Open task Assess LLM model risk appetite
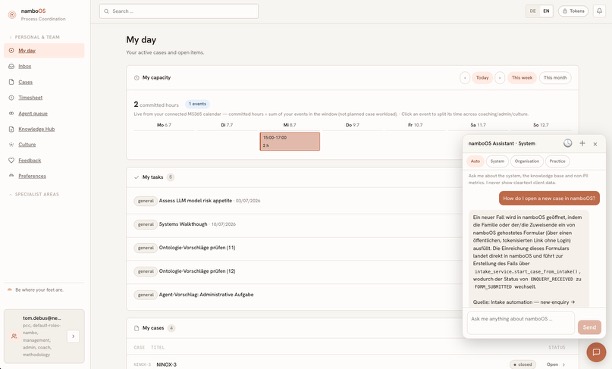The height and width of the screenshot is (369, 612). tap(195, 201)
